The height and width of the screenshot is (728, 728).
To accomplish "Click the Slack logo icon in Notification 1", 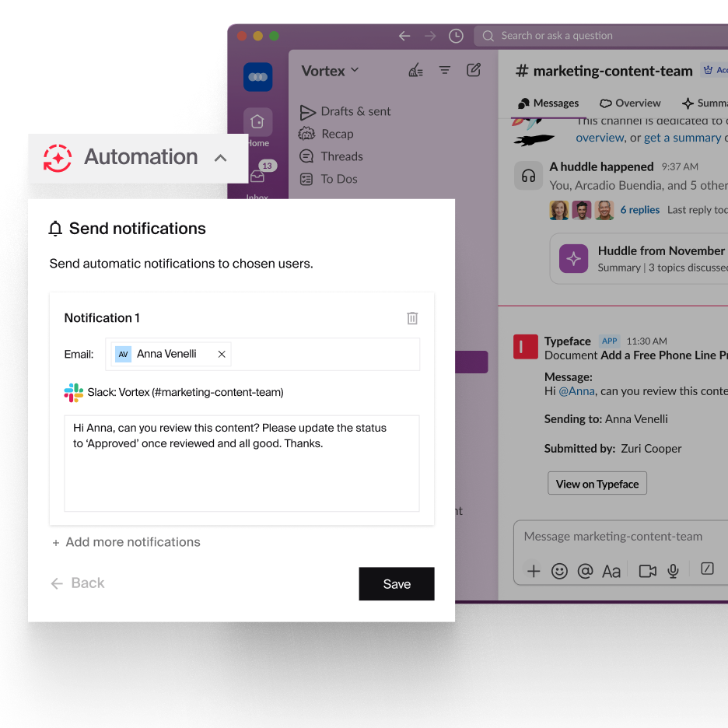I will 74,392.
